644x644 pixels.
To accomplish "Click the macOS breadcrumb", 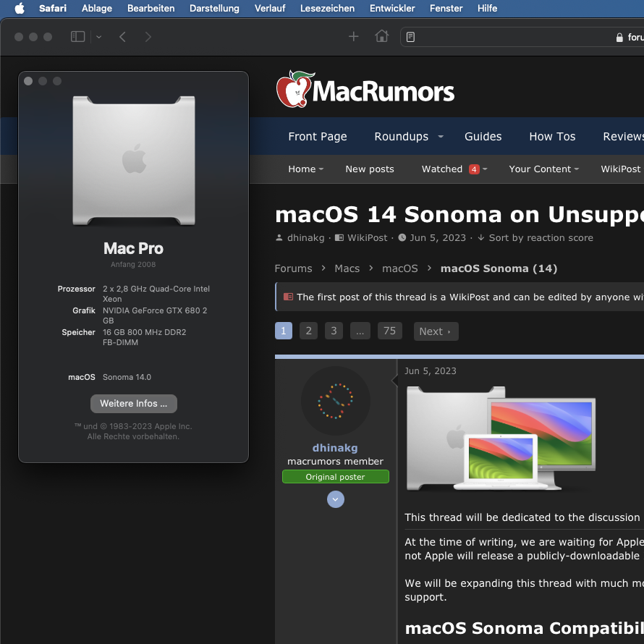I will (400, 268).
